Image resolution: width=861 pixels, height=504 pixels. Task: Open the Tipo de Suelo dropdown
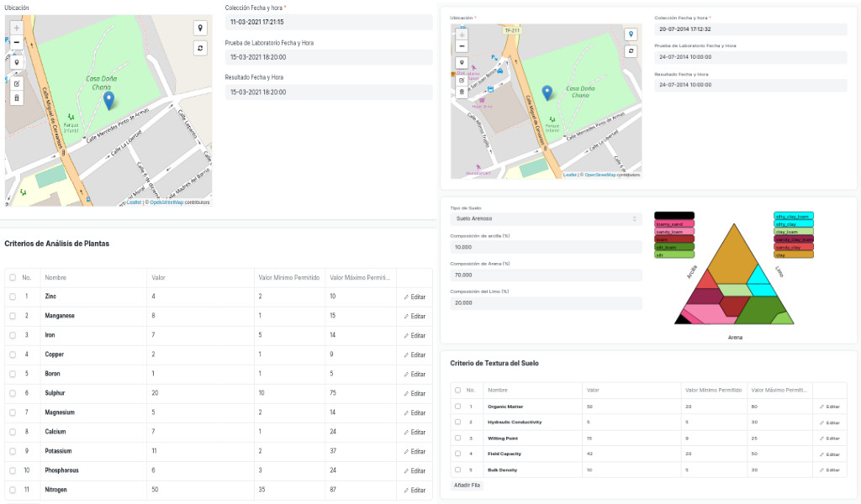click(x=546, y=219)
